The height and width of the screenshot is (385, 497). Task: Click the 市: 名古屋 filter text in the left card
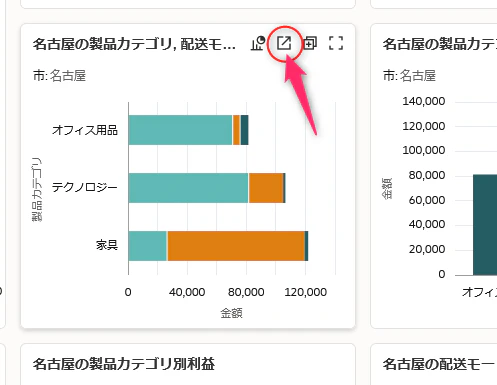[59, 76]
